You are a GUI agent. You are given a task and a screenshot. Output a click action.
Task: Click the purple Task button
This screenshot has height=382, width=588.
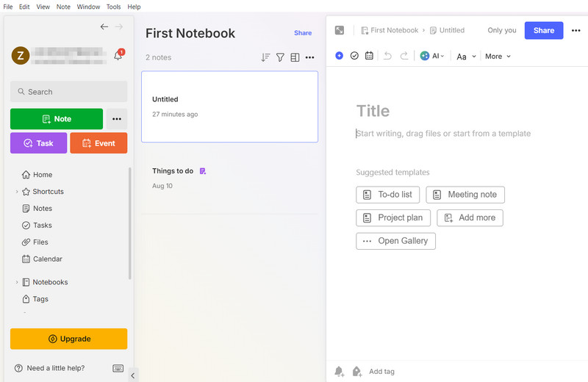39,143
